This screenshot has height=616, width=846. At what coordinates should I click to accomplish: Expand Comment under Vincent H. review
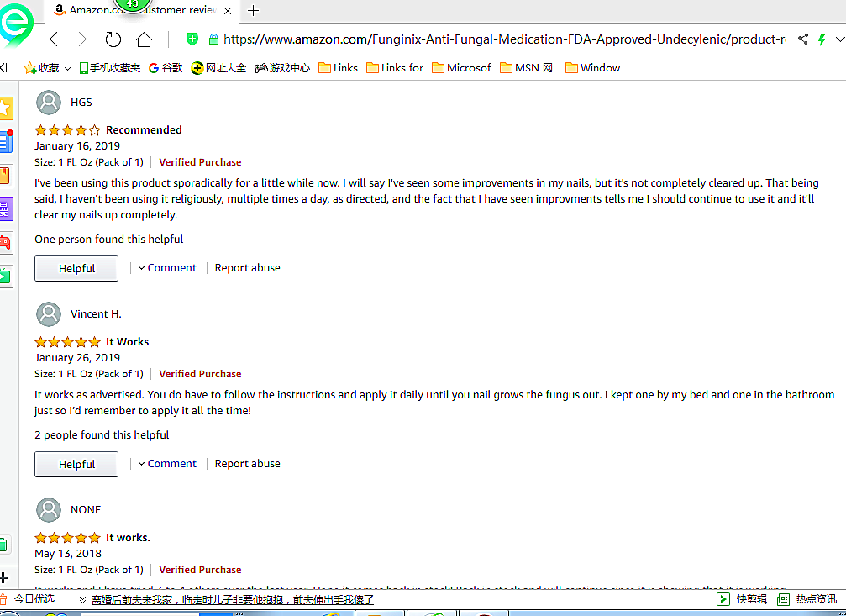coord(167,464)
